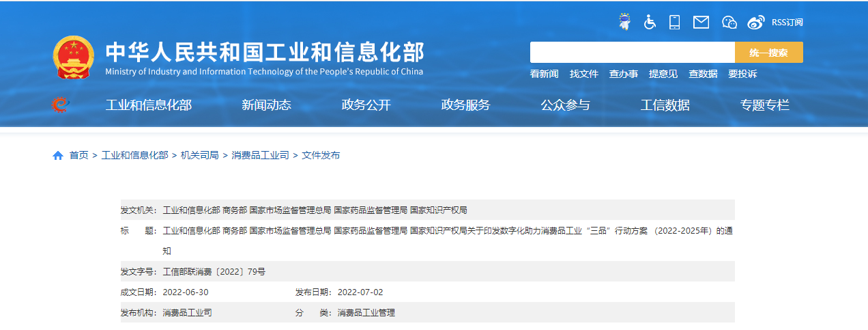Image resolution: width=868 pixels, height=330 pixels.
Task: Open 消费品工业司 breadcrumb link
Action: (260, 155)
